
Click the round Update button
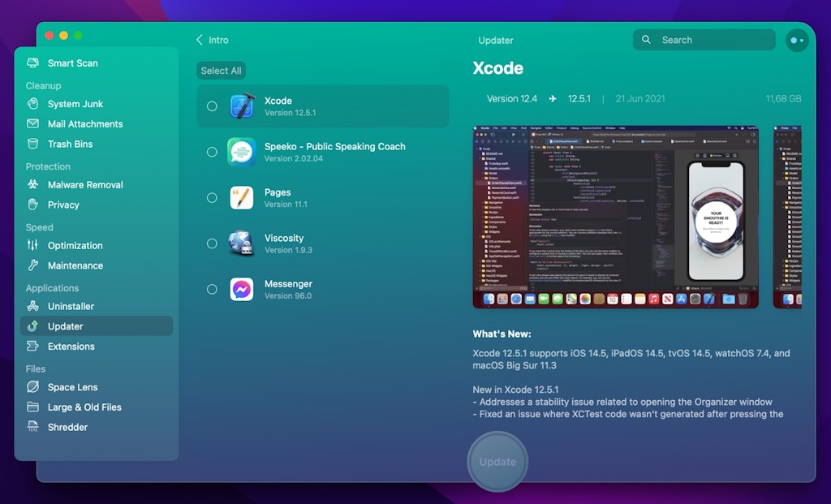click(x=497, y=462)
